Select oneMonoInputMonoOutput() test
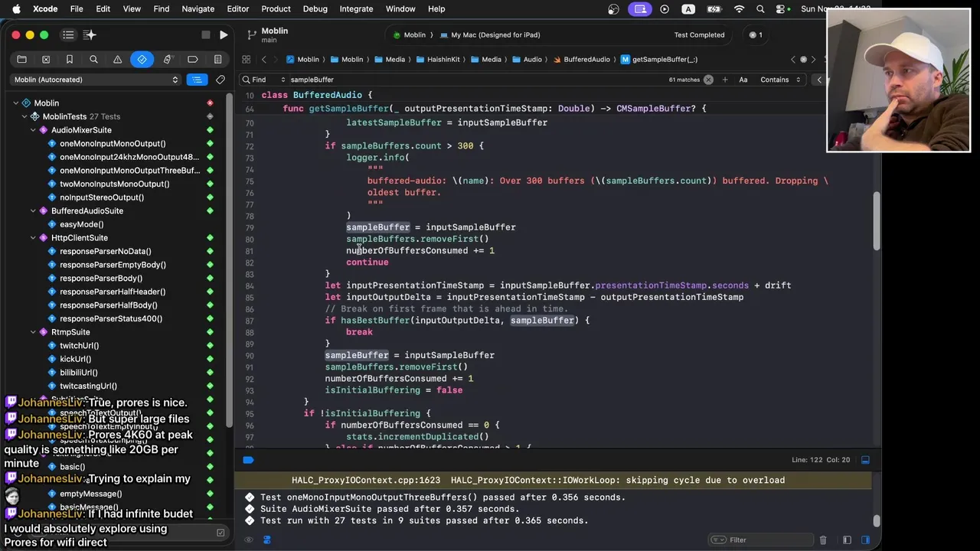980x551 pixels. pyautogui.click(x=113, y=144)
